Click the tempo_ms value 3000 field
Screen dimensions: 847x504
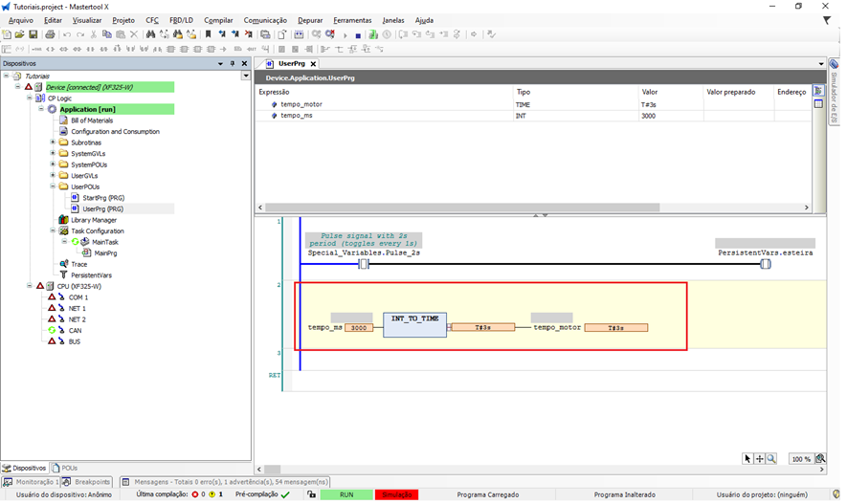point(358,328)
